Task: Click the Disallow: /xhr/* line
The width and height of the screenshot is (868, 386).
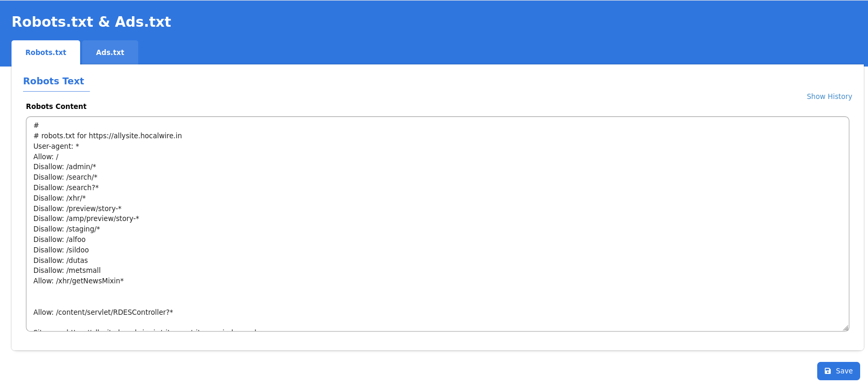Action: 60,198
